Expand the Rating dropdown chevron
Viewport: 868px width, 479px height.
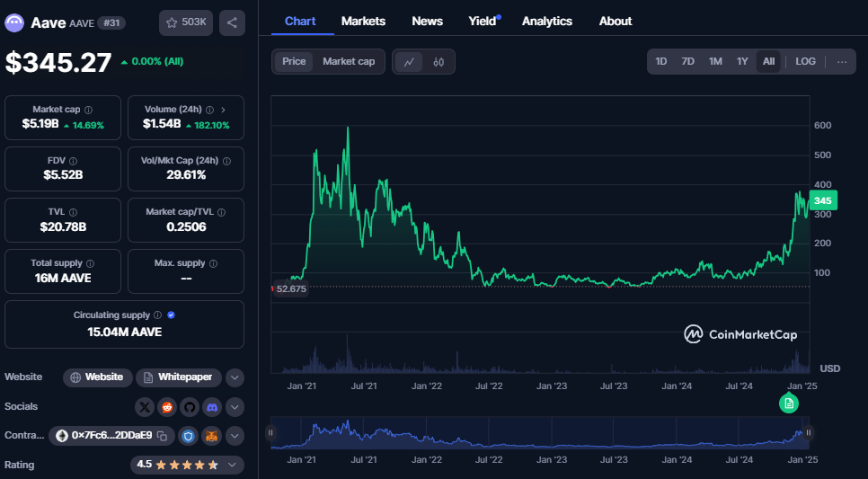click(x=232, y=465)
